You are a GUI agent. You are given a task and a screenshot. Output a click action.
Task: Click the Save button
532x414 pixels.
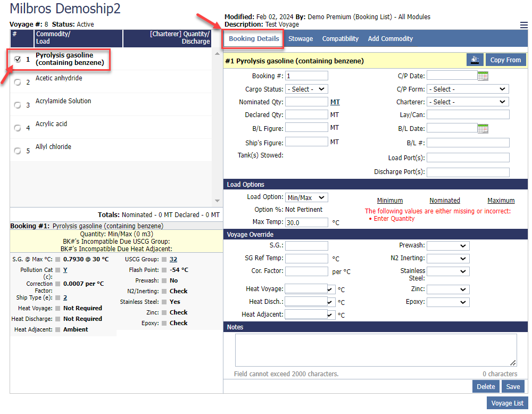tap(513, 387)
